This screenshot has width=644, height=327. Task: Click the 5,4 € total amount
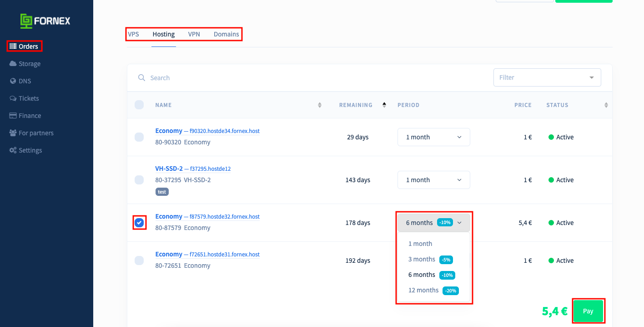(555, 312)
